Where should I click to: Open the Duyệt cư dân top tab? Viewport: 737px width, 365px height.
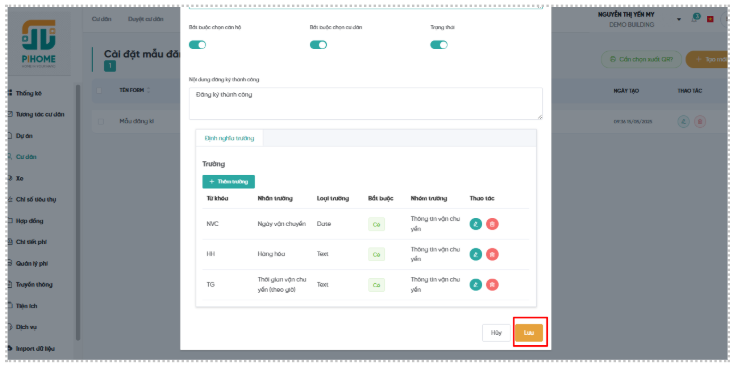[146, 19]
